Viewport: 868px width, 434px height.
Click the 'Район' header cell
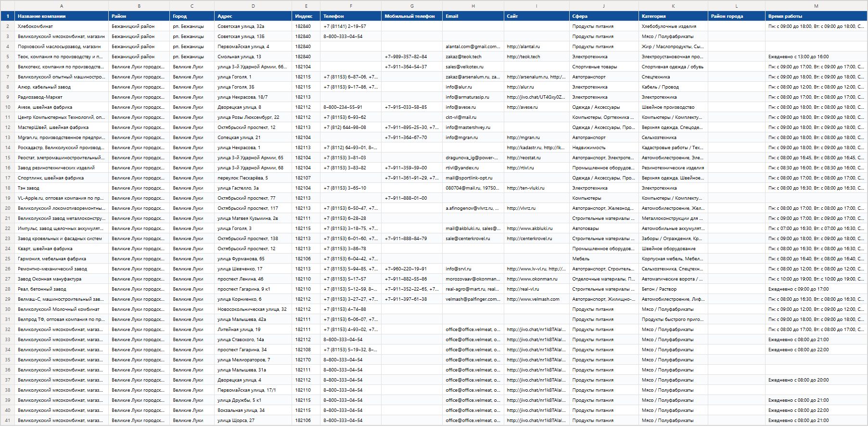coord(139,16)
